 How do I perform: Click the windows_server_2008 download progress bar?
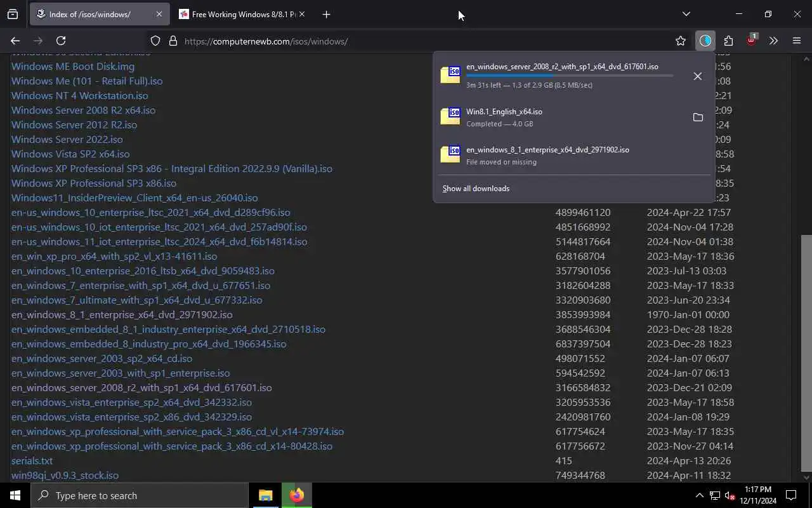click(570, 76)
